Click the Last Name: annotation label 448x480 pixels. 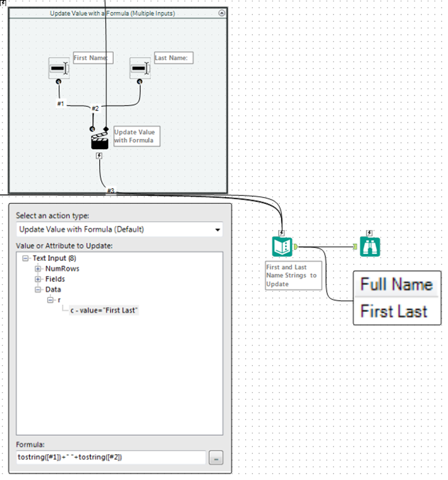174,57
